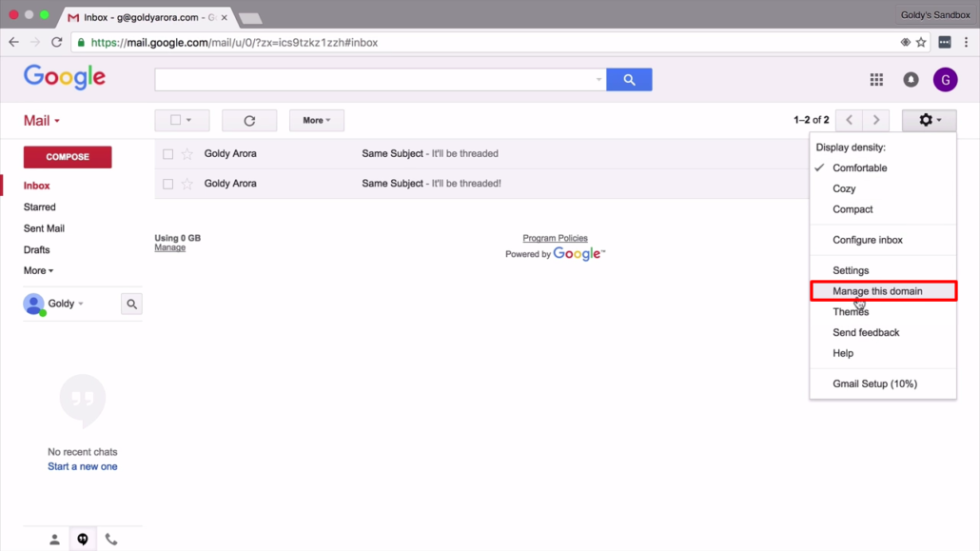
Task: Open contacts person icon at bottom
Action: click(54, 540)
